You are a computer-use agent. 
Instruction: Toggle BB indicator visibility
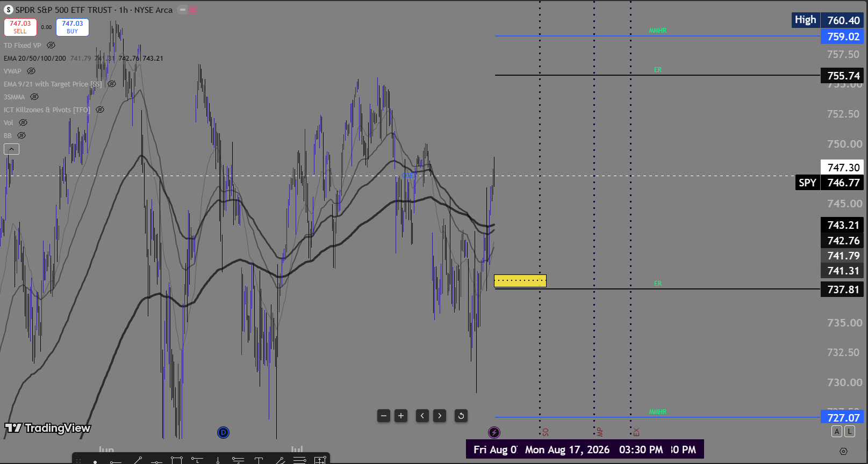[21, 135]
